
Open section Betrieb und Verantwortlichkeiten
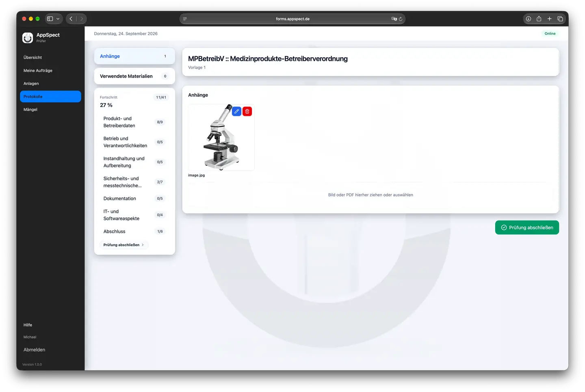[134, 142]
